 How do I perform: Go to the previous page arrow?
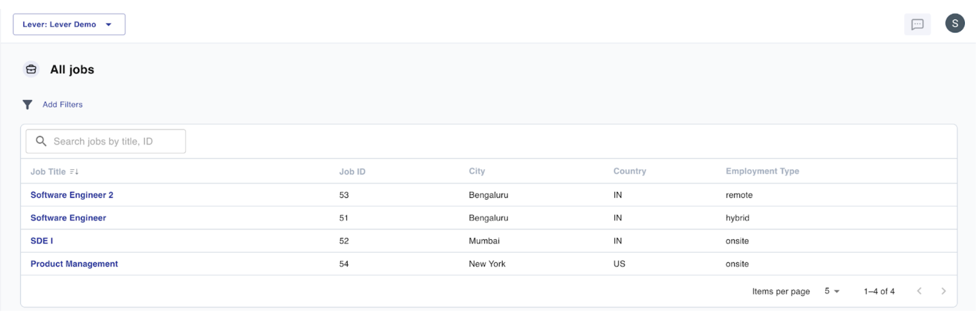[x=919, y=291]
